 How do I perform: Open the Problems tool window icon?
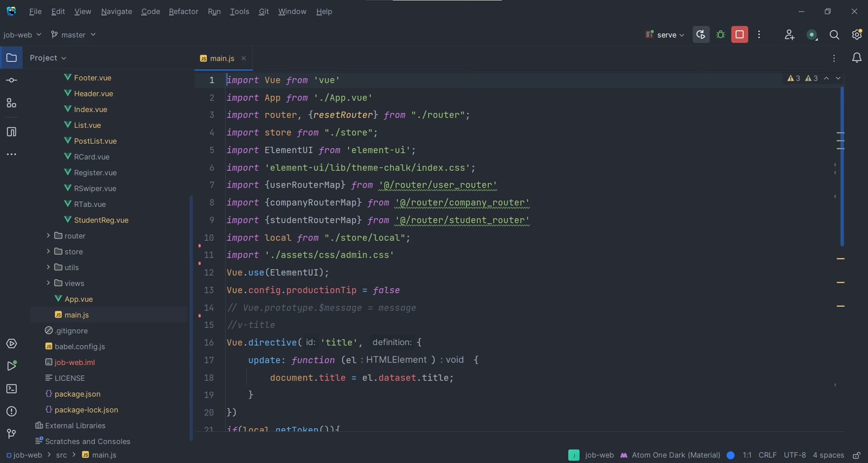pyautogui.click(x=11, y=412)
